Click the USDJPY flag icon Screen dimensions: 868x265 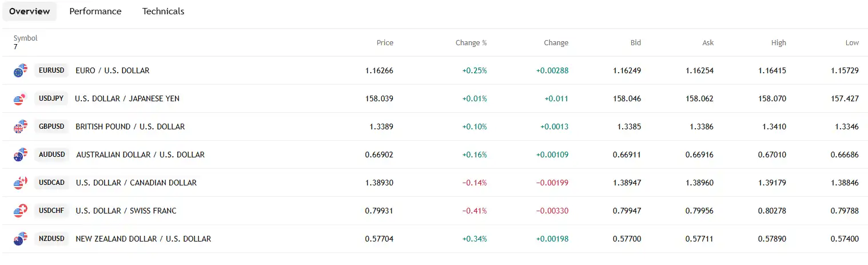[21, 99]
